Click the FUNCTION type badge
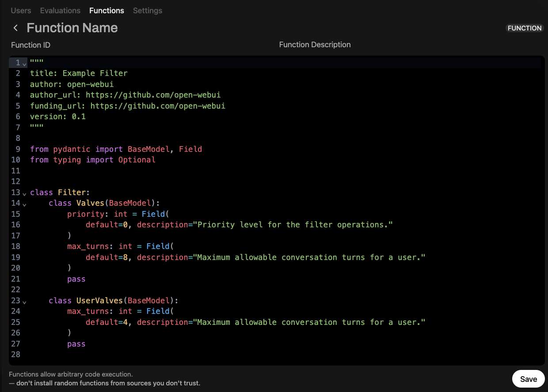The height and width of the screenshot is (392, 548). [x=525, y=28]
